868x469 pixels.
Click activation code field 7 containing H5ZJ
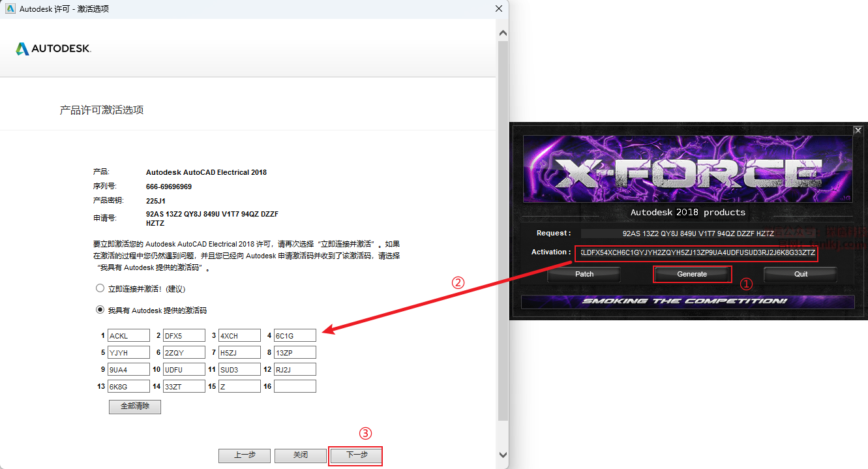click(239, 352)
